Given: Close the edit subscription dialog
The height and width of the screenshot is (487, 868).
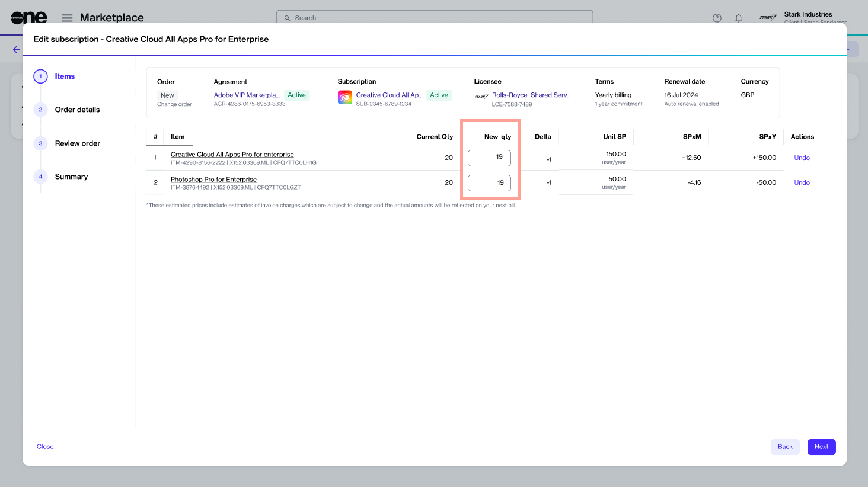Looking at the screenshot, I should [45, 447].
